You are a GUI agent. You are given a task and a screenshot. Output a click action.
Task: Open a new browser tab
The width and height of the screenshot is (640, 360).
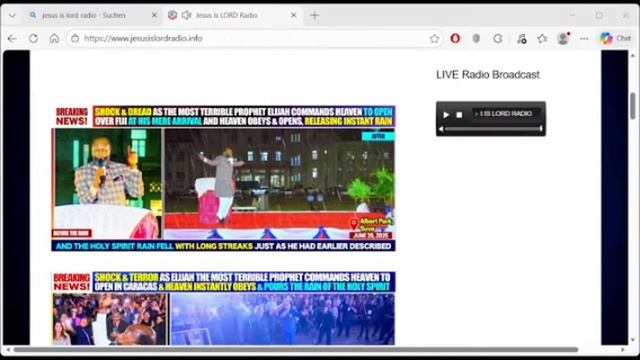coord(314,16)
